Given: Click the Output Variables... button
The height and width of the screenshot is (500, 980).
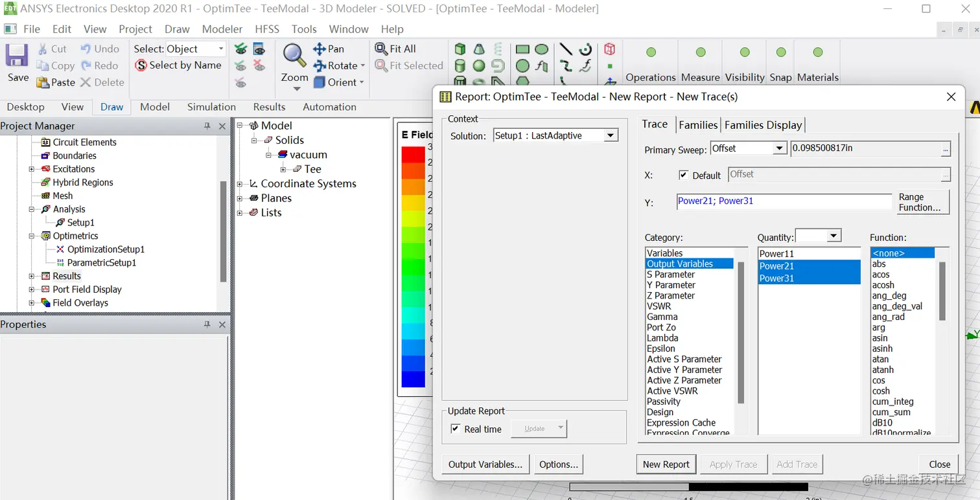Looking at the screenshot, I should click(x=485, y=464).
